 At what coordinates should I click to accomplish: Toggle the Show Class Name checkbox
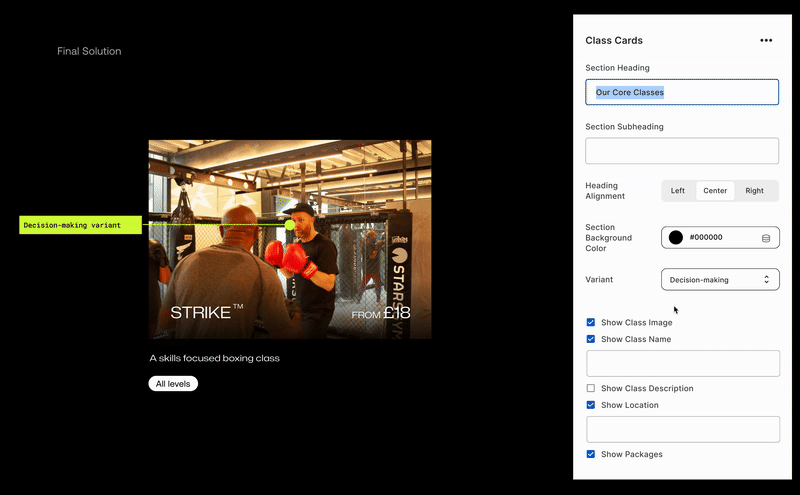tap(591, 339)
